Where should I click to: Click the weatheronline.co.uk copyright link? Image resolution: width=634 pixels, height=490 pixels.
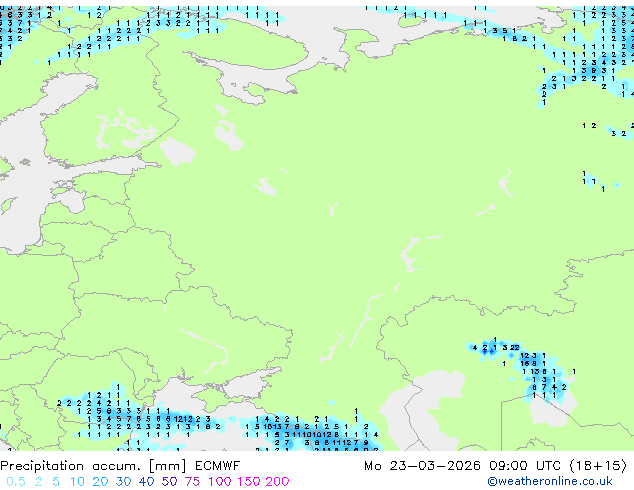[550, 481]
